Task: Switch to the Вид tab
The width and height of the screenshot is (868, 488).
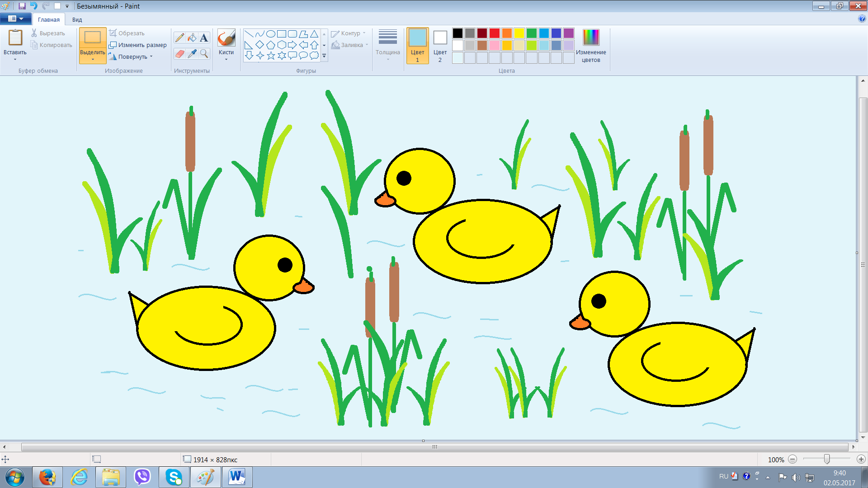Action: tap(77, 19)
